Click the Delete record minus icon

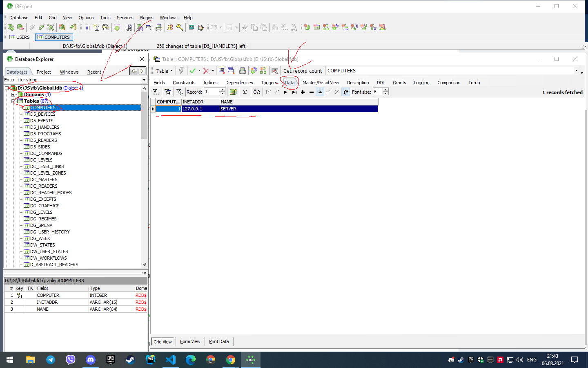coord(312,92)
